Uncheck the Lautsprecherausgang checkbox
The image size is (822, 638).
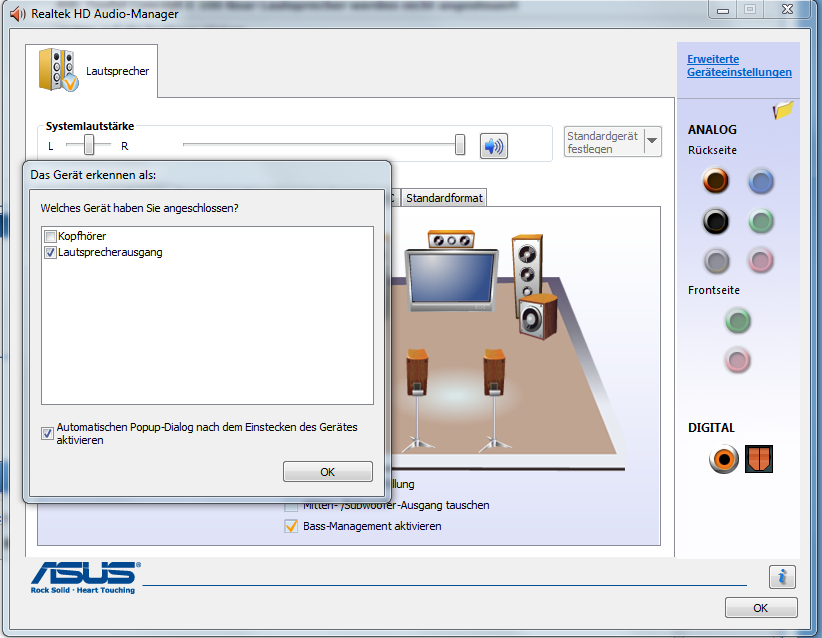coord(50,253)
